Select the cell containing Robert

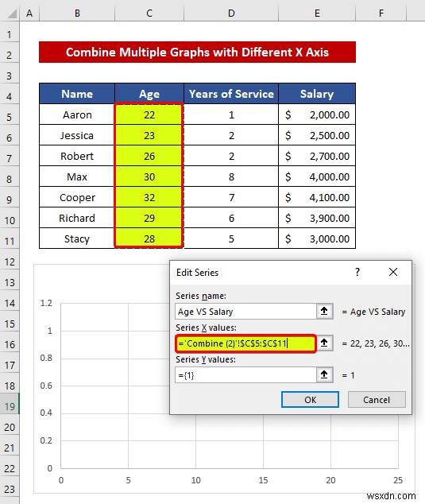[x=77, y=156]
